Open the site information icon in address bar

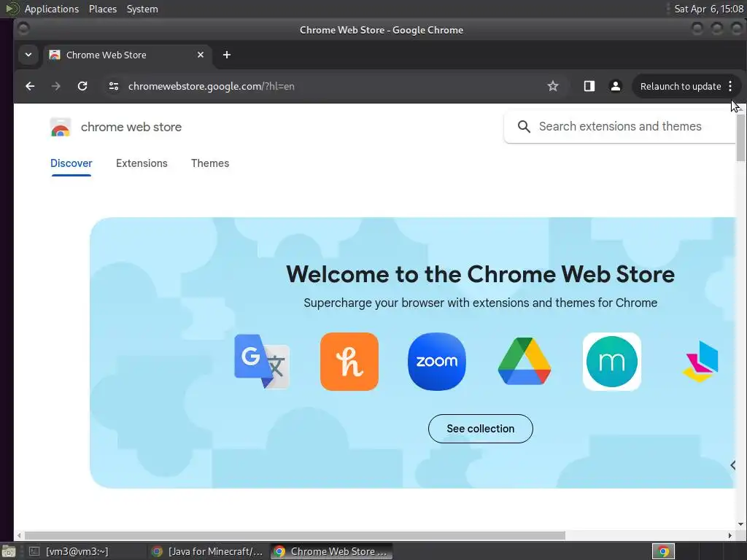(x=113, y=86)
